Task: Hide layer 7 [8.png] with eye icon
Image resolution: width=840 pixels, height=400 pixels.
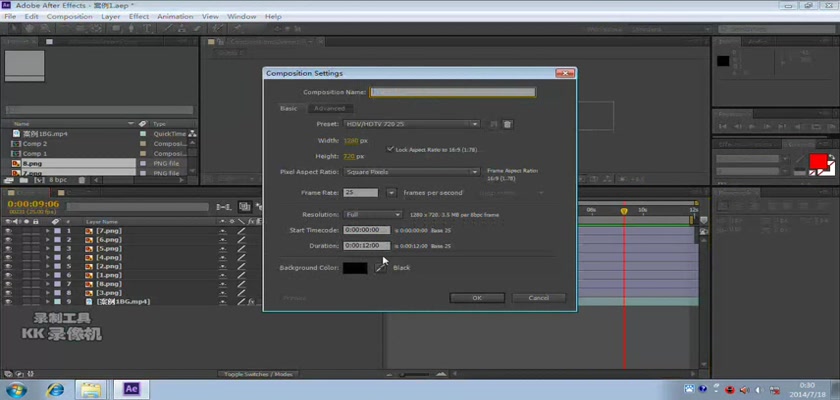Action: tap(8, 284)
